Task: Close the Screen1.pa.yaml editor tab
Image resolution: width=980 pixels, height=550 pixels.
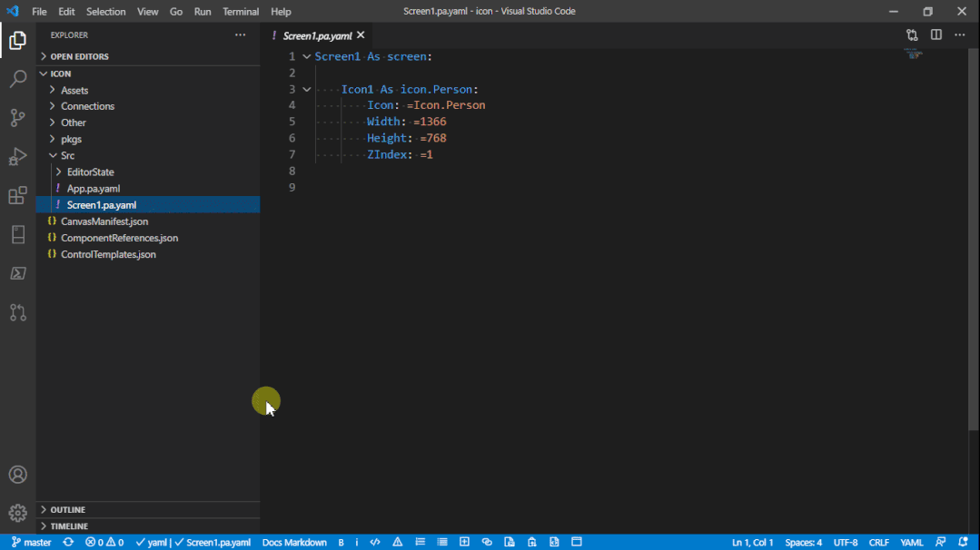Action: (x=361, y=35)
